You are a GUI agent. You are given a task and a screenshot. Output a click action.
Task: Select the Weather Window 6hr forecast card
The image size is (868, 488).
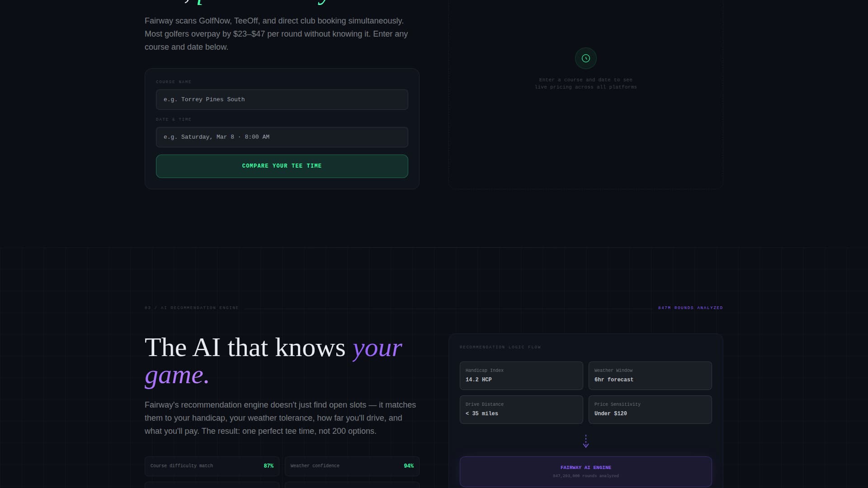pos(650,375)
